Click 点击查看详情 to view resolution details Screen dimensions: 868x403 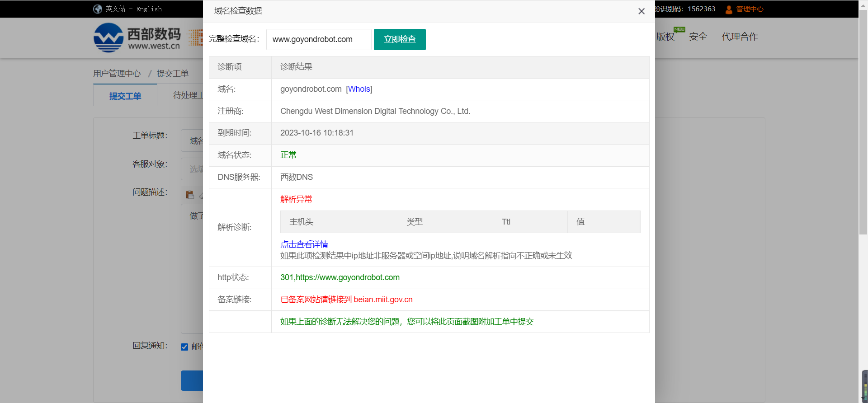pyautogui.click(x=304, y=244)
